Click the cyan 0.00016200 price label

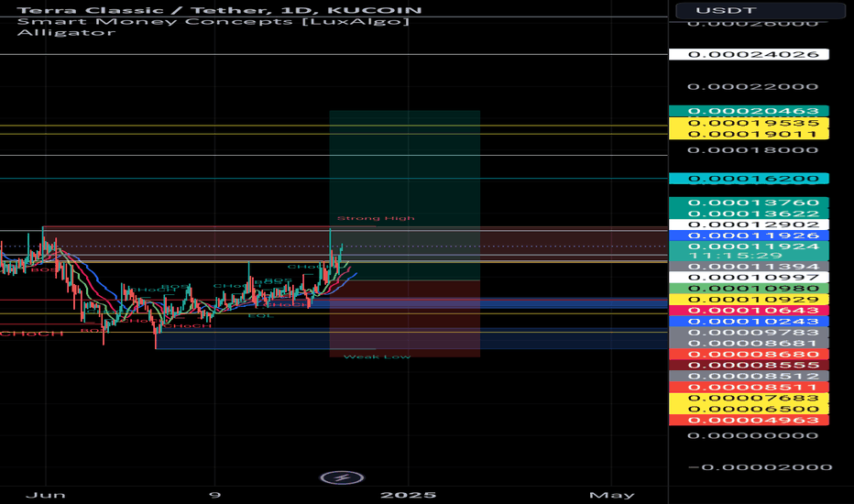tap(749, 179)
